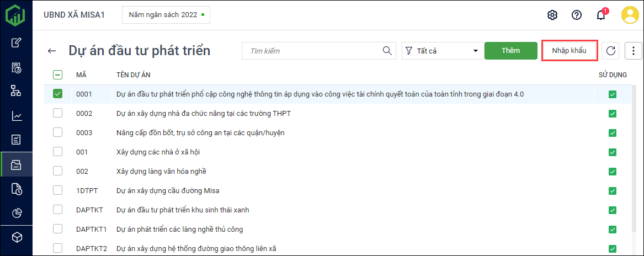Toggle the select-all header checkbox
The height and width of the screenshot is (256, 644).
click(x=58, y=75)
